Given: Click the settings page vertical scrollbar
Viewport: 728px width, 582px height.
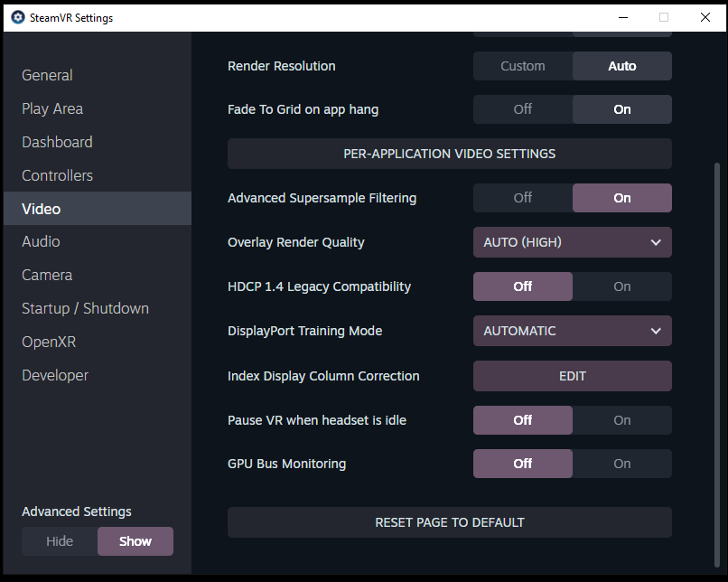Looking at the screenshot, I should click(x=717, y=364).
